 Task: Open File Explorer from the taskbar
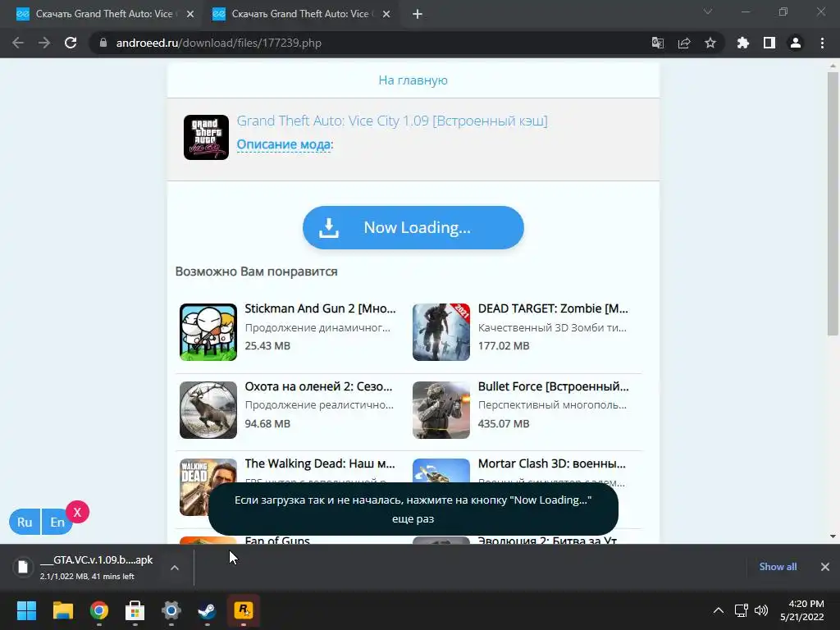[x=62, y=610]
